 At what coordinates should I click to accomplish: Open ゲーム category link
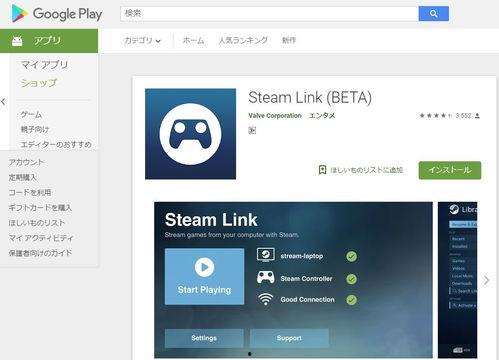pyautogui.click(x=31, y=115)
